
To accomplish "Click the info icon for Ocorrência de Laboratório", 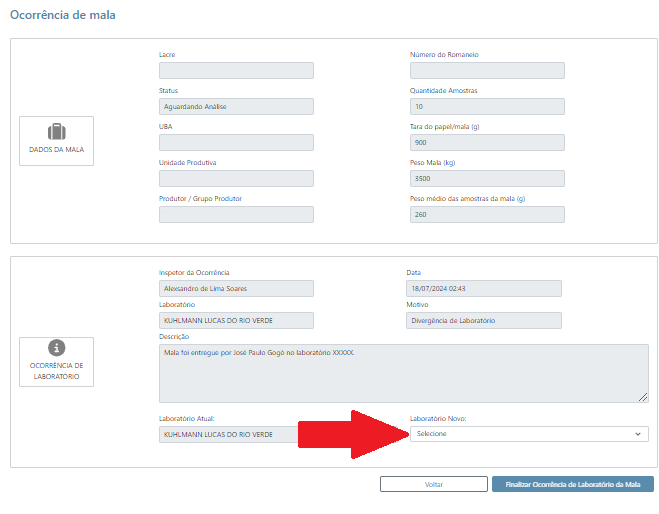I will (x=57, y=347).
